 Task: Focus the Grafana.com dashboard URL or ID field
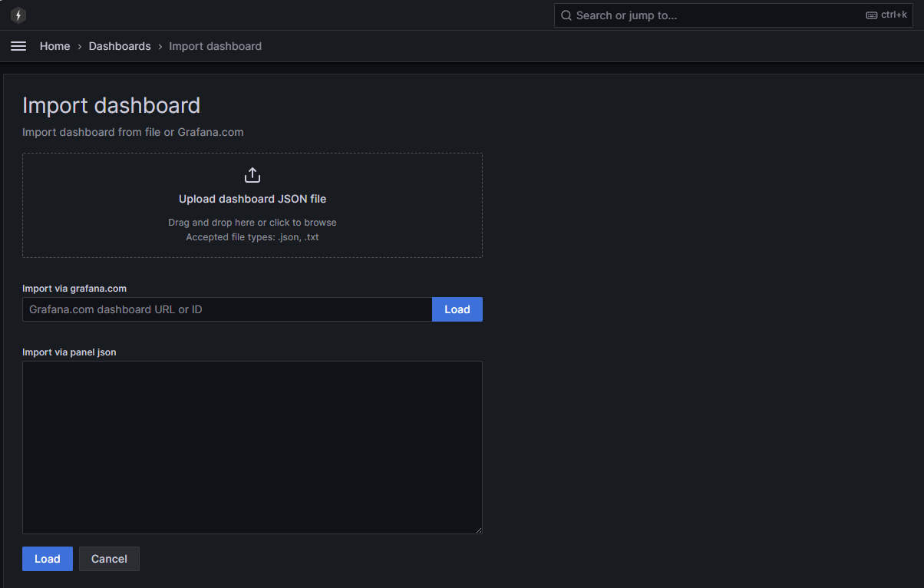point(227,309)
